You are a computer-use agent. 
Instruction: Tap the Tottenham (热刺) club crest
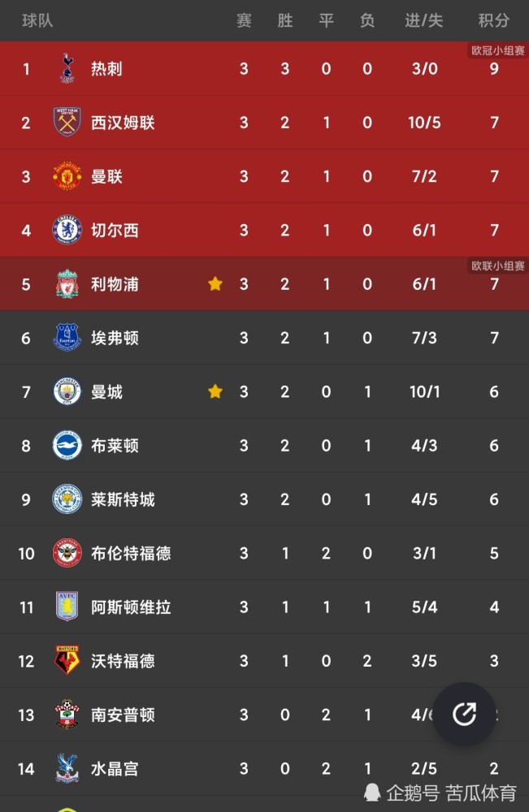click(67, 68)
